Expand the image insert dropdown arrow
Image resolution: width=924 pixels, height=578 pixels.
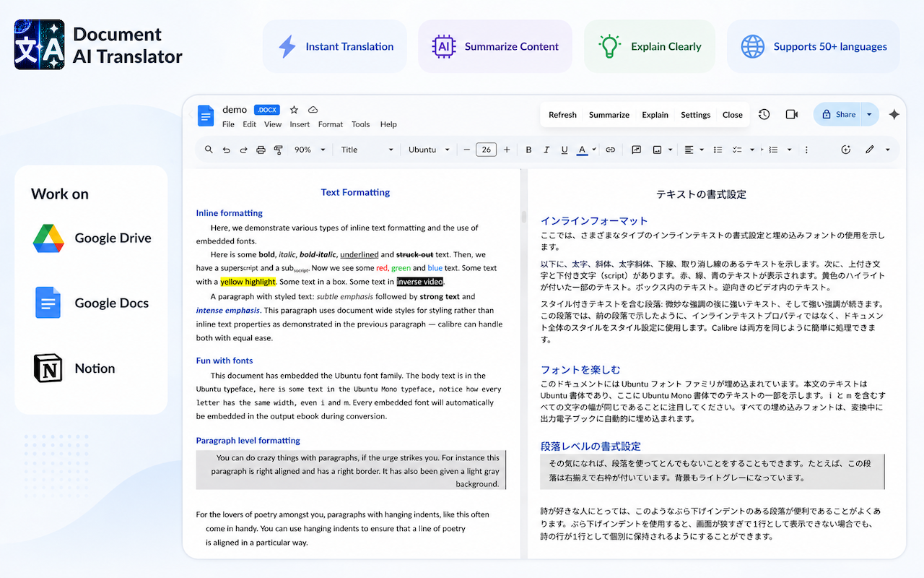pos(671,150)
